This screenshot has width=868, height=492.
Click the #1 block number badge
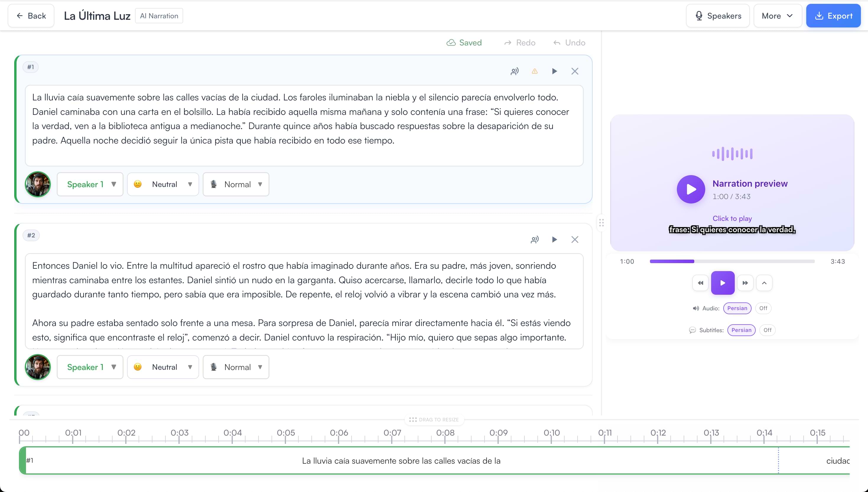[x=31, y=67]
